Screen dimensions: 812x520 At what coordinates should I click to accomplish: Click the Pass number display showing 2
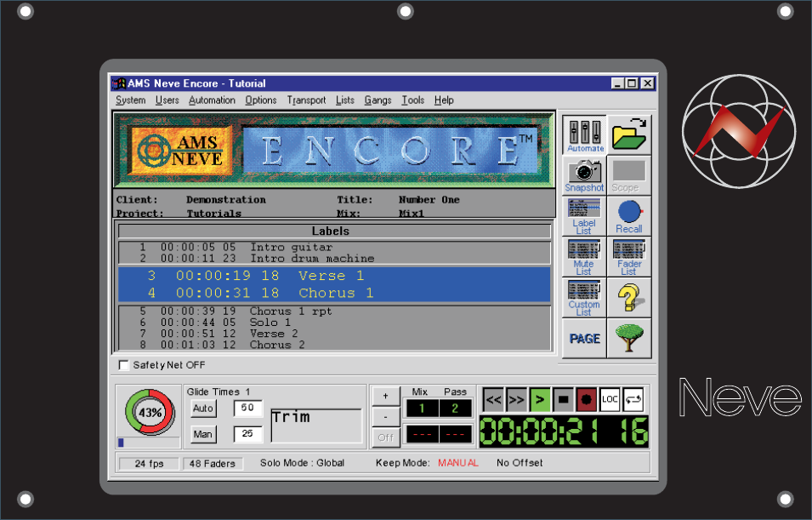455,408
